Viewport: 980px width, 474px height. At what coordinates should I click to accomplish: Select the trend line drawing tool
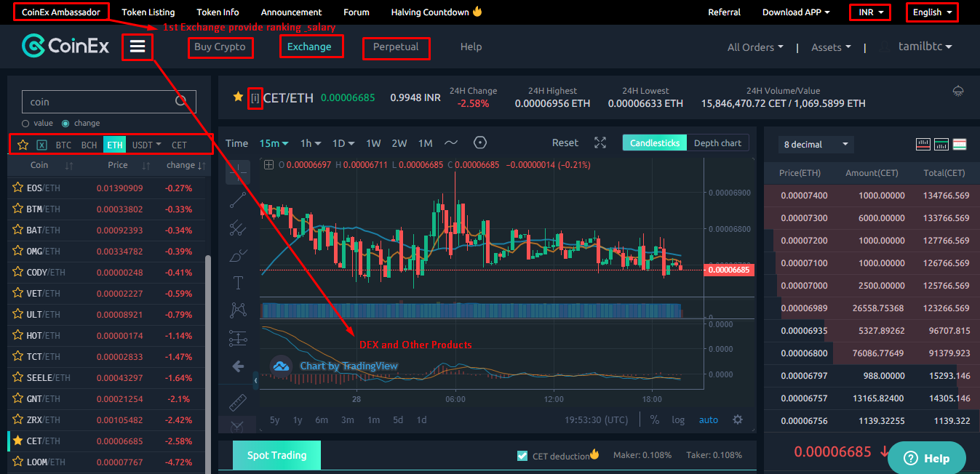point(238,199)
